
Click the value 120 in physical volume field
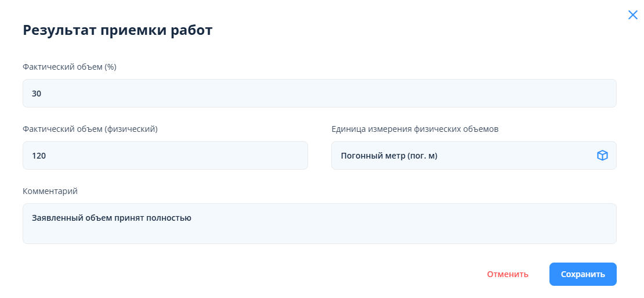point(39,156)
